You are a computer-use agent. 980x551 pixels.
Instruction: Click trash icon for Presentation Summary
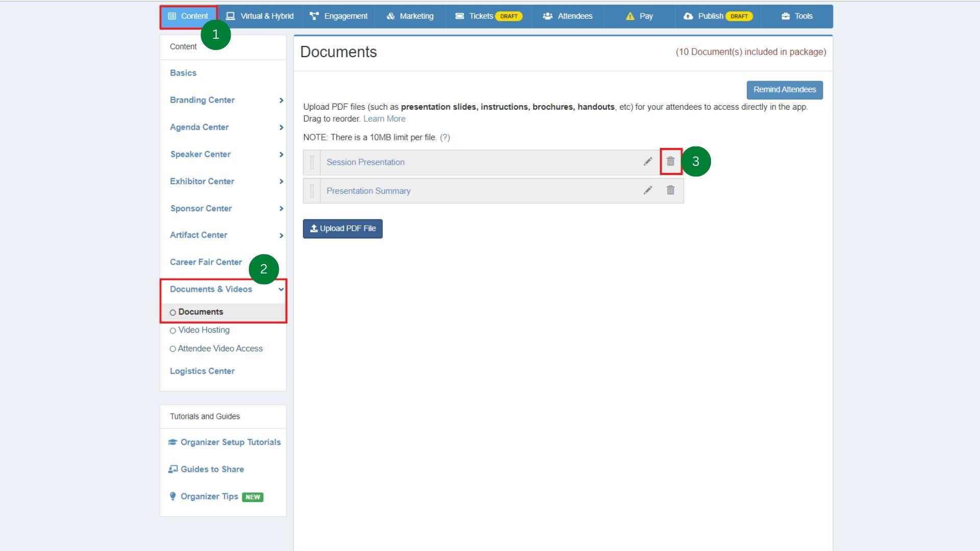coord(670,190)
